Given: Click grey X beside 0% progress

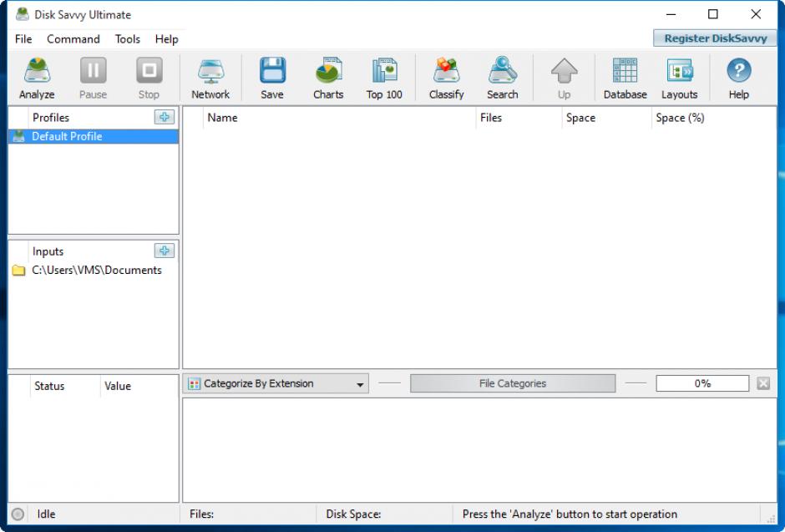Looking at the screenshot, I should pos(763,384).
